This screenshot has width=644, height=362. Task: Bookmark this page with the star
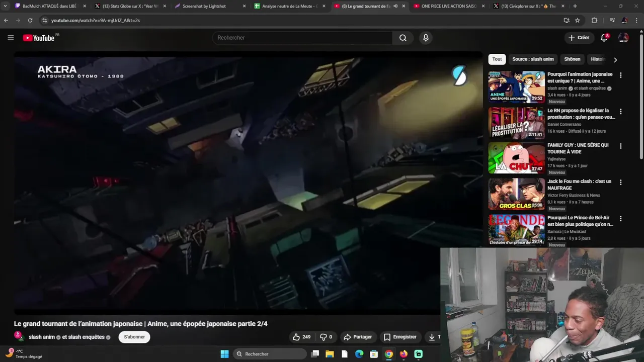(578, 20)
